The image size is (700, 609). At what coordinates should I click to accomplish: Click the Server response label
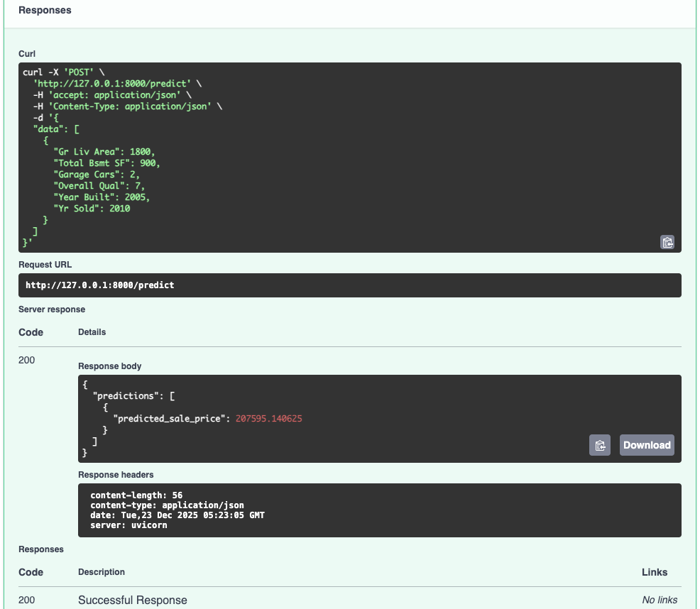[51, 309]
